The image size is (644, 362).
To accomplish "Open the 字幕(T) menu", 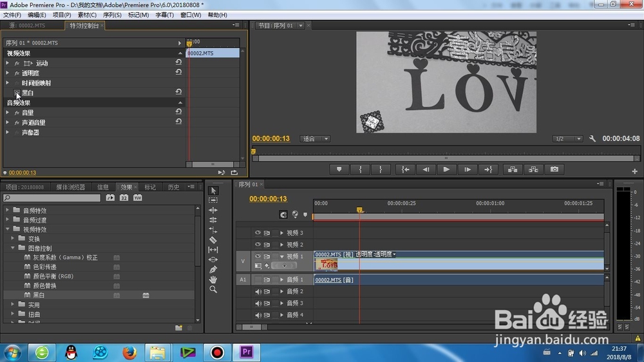I will pos(164,15).
